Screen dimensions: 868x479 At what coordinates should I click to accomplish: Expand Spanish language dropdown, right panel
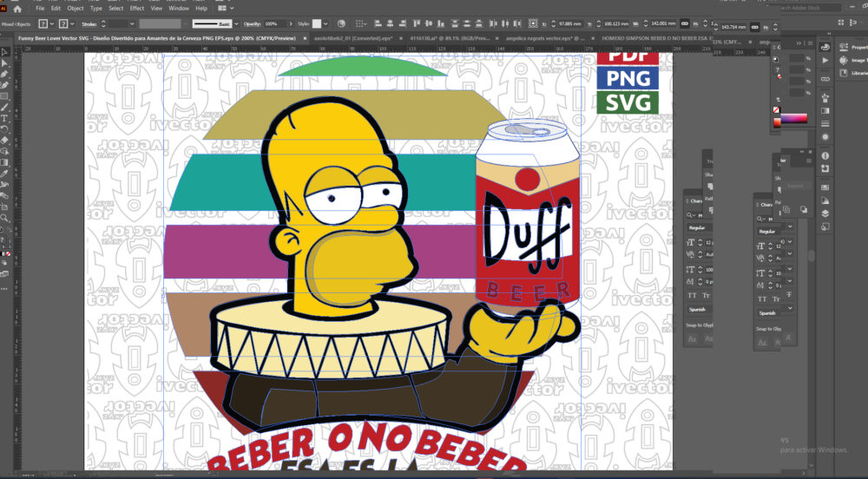pos(790,308)
